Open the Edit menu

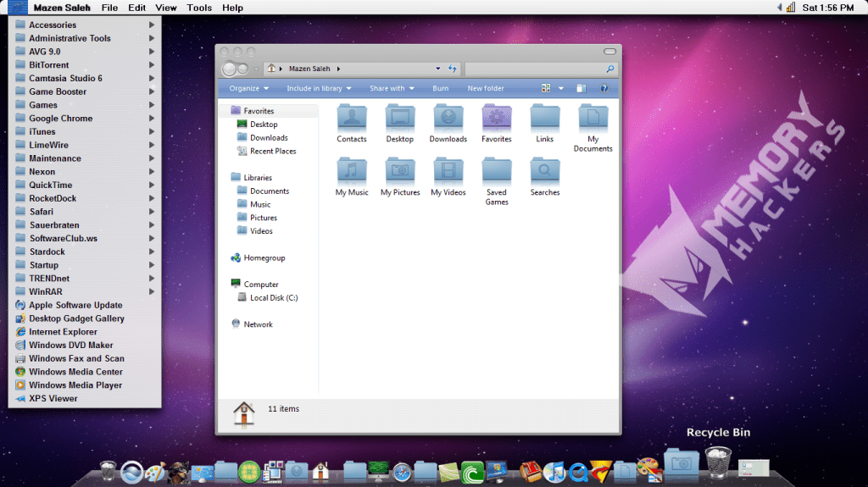pyautogui.click(x=136, y=8)
